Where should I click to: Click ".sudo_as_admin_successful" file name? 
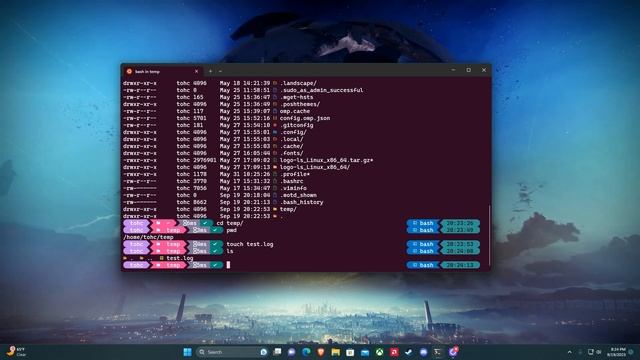pyautogui.click(x=321, y=90)
